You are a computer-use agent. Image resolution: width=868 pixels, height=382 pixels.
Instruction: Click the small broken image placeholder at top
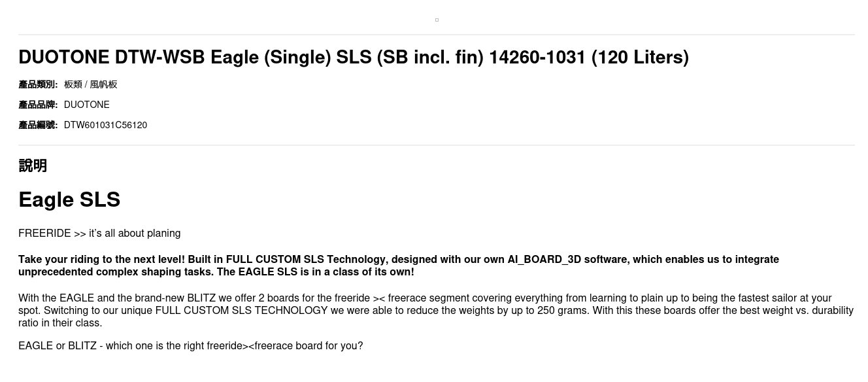437,20
